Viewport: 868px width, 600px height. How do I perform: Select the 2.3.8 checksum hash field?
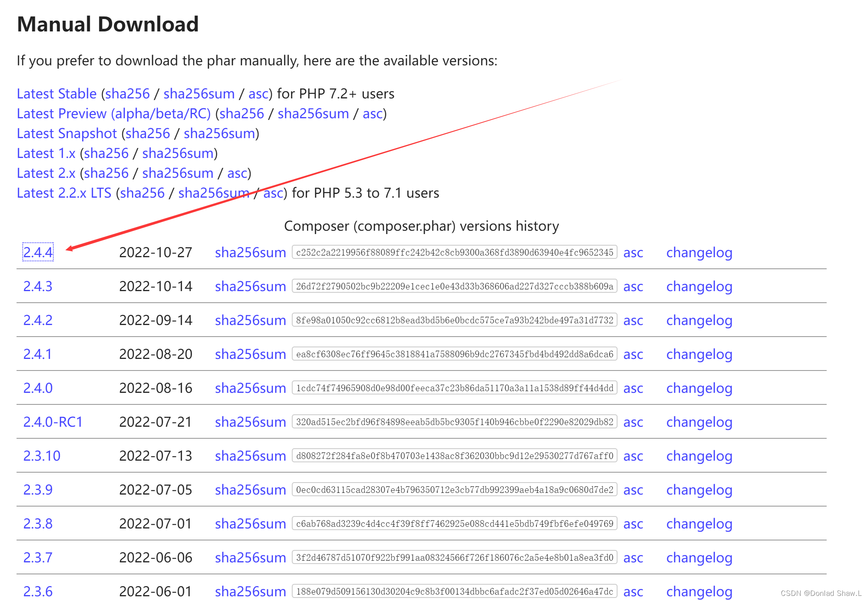click(455, 524)
